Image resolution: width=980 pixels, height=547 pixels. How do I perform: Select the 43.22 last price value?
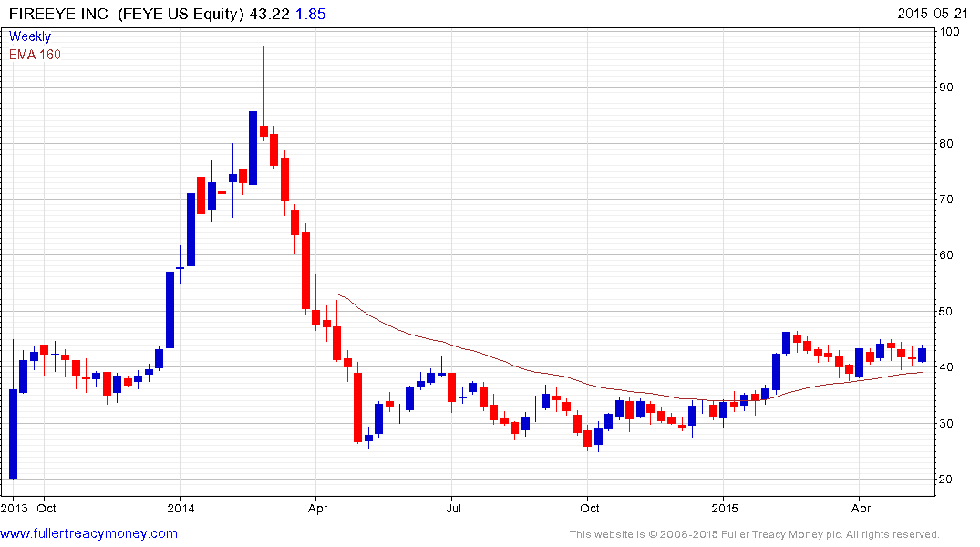[269, 14]
